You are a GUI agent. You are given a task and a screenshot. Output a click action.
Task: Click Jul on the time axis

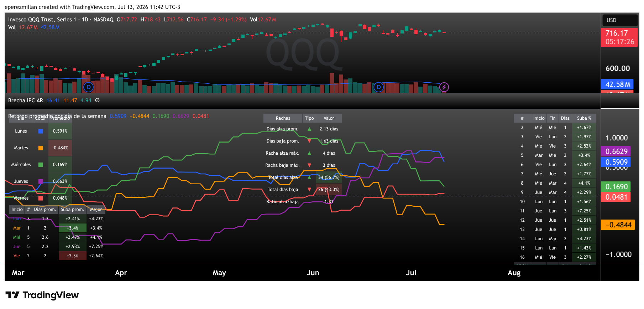pyautogui.click(x=411, y=273)
